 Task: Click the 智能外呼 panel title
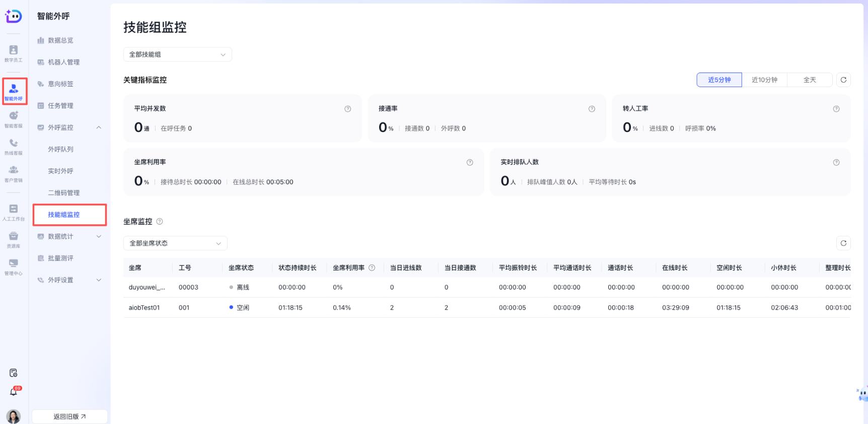(x=53, y=16)
